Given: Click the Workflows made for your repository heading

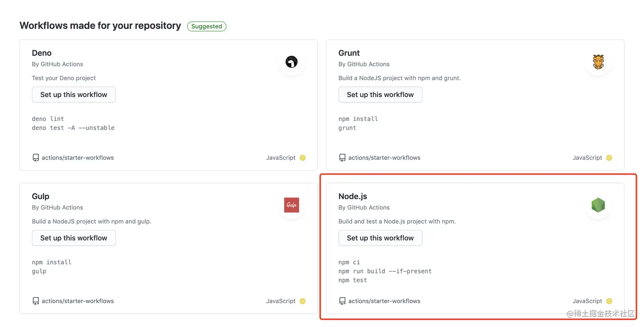Looking at the screenshot, I should coord(100,25).
